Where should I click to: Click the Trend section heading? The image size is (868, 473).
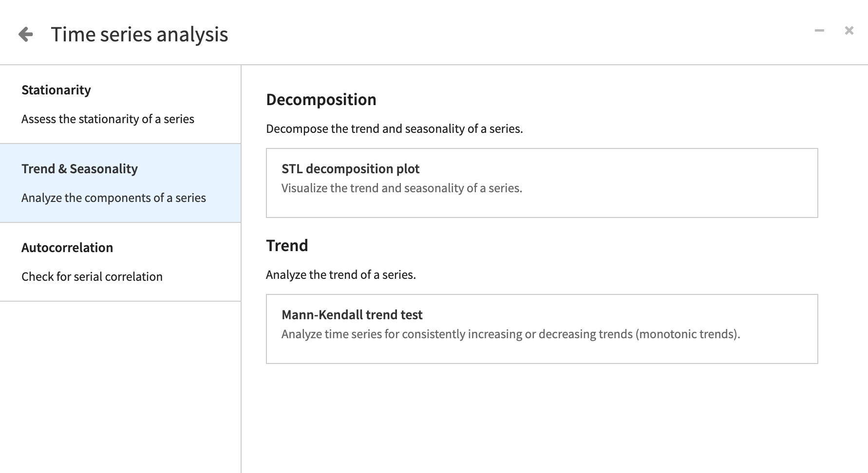(x=286, y=245)
